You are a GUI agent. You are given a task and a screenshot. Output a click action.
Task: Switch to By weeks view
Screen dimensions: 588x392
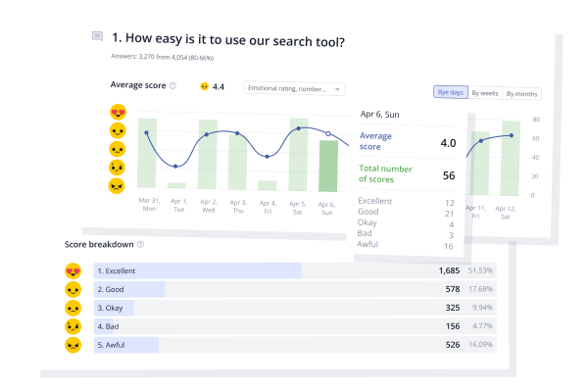coord(484,93)
